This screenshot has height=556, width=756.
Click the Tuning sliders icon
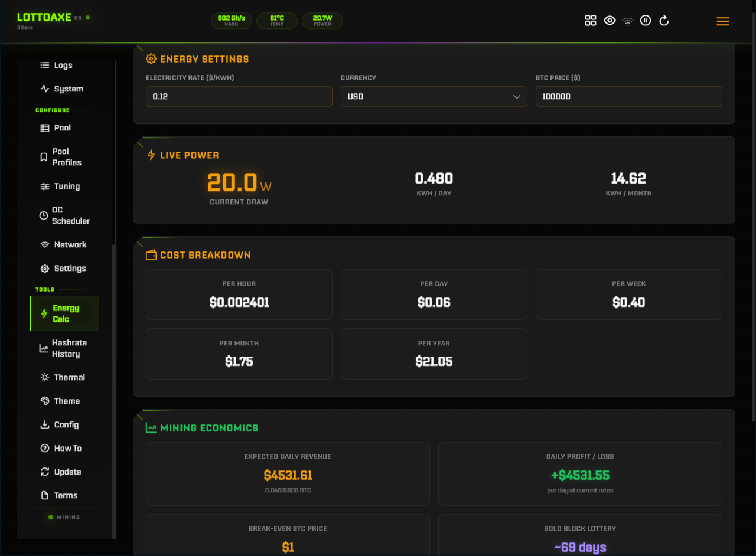44,187
